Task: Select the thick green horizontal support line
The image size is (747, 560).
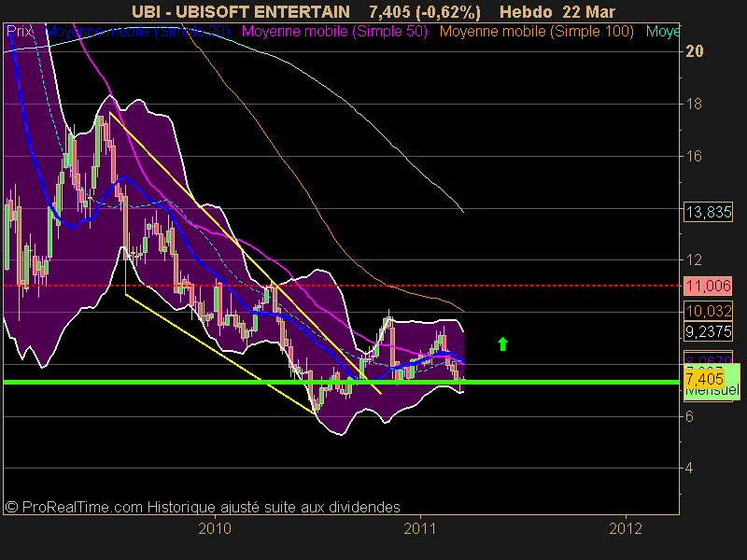Action: pyautogui.click(x=341, y=382)
